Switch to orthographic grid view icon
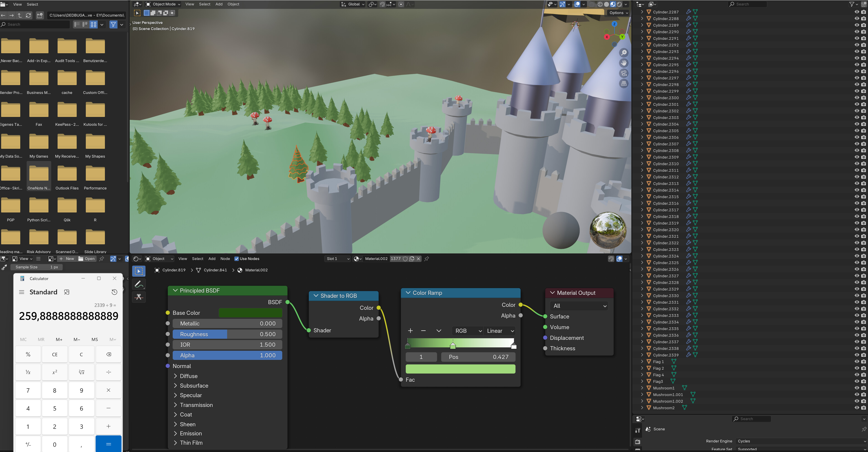 (x=624, y=83)
